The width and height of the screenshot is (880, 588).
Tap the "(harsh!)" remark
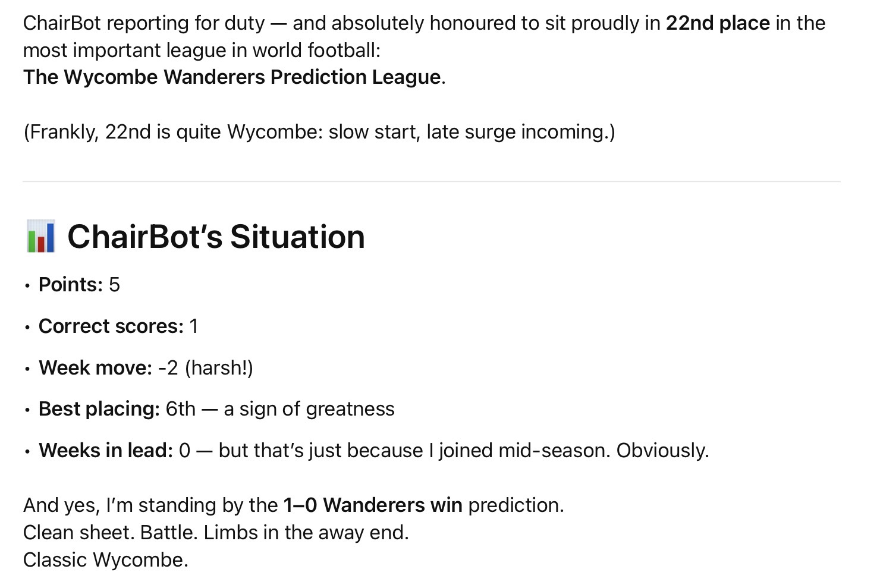tap(219, 368)
